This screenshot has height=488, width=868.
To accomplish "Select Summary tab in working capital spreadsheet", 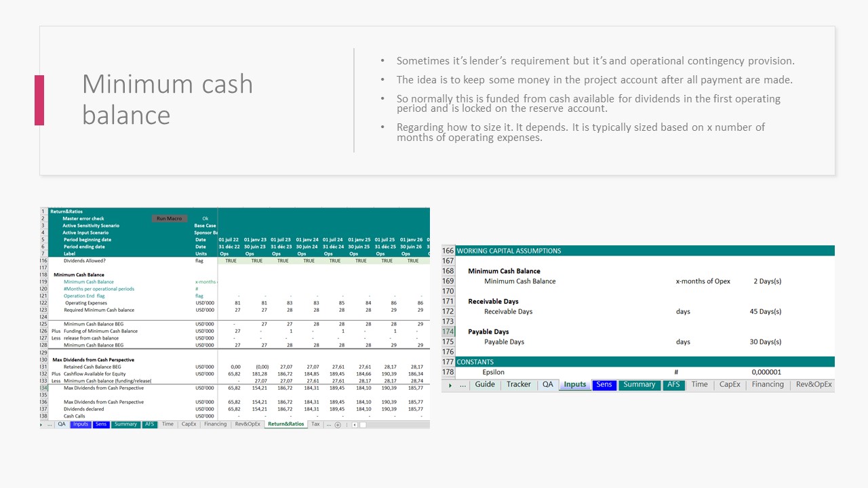I will tap(639, 384).
